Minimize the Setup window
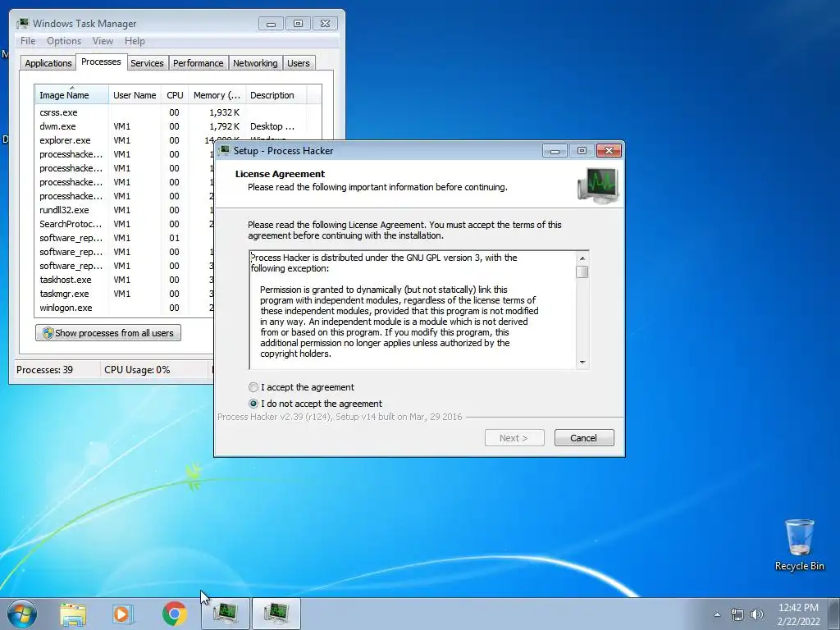The height and width of the screenshot is (630, 840). (x=555, y=151)
